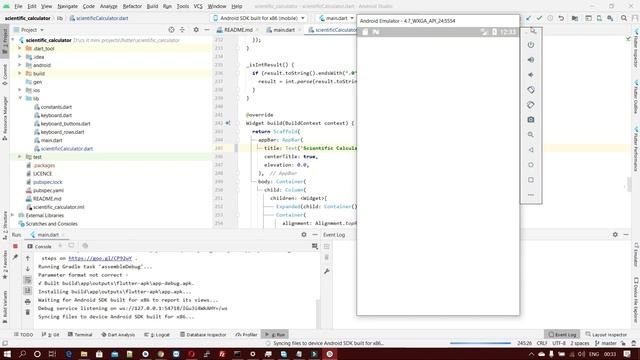
Task: Click the down arrow in Run console
Action: (28, 269)
